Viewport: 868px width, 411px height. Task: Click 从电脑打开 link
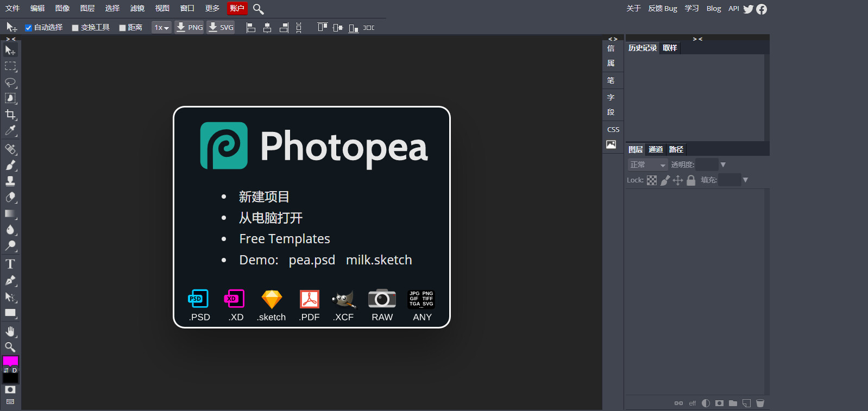tap(271, 218)
